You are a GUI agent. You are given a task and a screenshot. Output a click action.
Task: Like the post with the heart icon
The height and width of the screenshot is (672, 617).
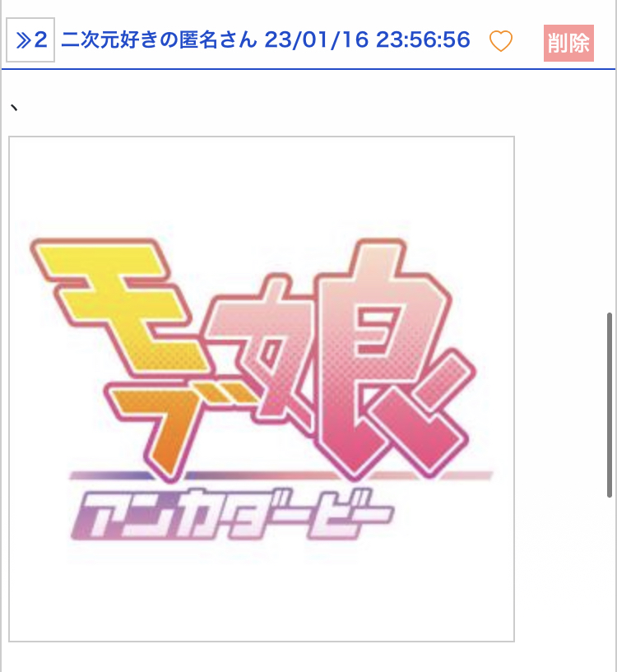click(x=500, y=42)
